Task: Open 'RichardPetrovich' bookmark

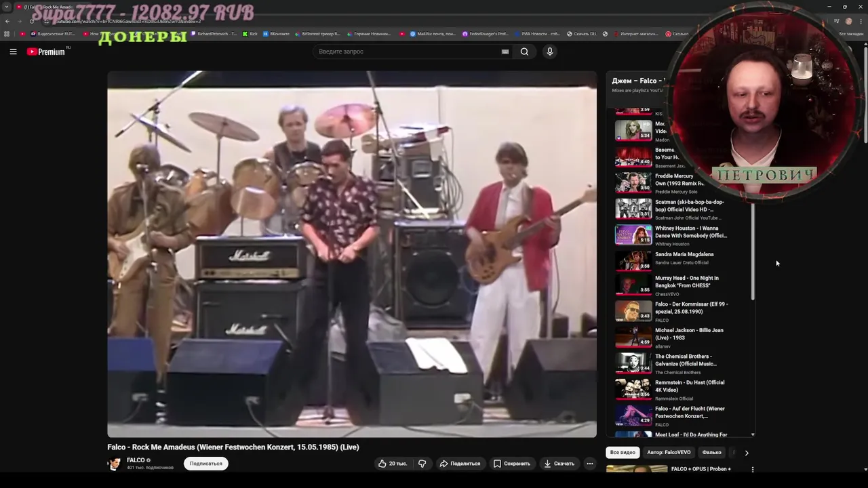Action: [x=214, y=34]
